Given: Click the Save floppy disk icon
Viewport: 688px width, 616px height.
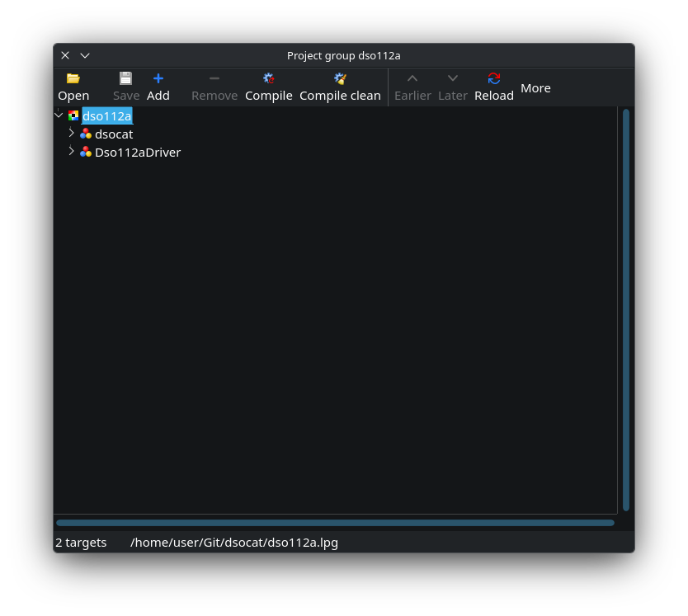Looking at the screenshot, I should click(x=126, y=87).
